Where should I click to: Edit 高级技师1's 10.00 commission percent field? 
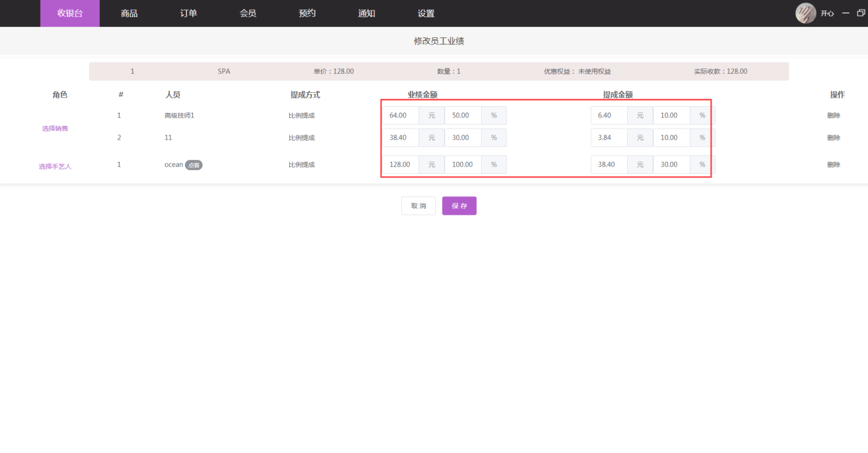672,116
